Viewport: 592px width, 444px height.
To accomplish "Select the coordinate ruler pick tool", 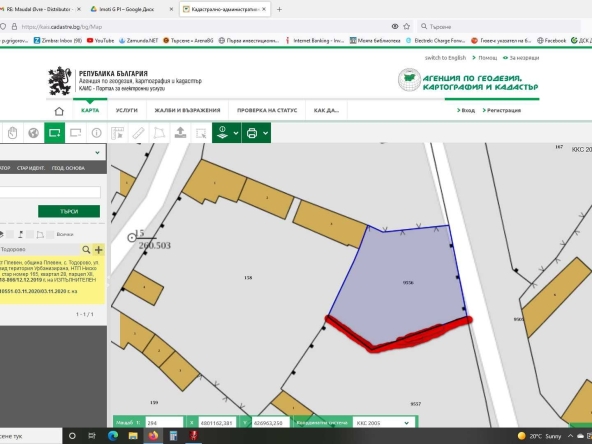I will click(117, 133).
